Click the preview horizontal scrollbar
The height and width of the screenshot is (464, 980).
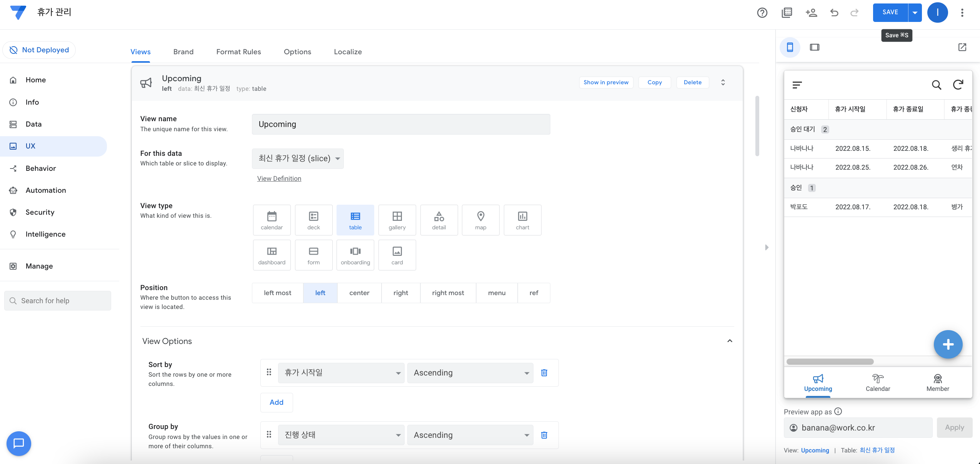(830, 362)
